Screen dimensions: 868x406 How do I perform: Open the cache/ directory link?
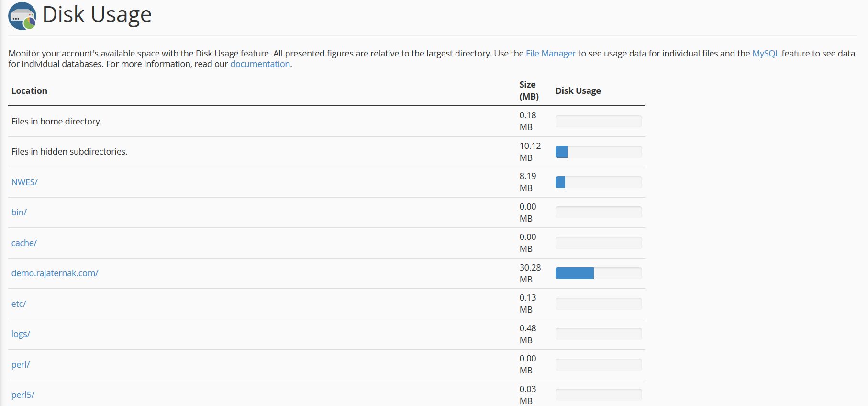24,243
